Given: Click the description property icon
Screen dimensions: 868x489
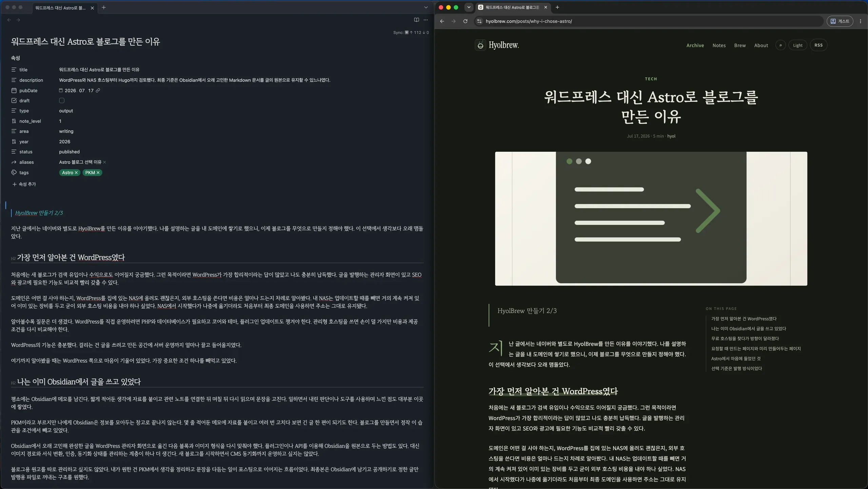Looking at the screenshot, I should 14,80.
